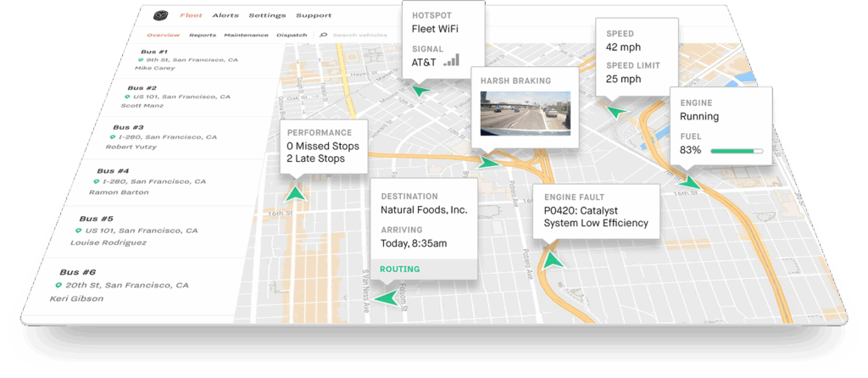Focus the Search vehicles field

(359, 35)
